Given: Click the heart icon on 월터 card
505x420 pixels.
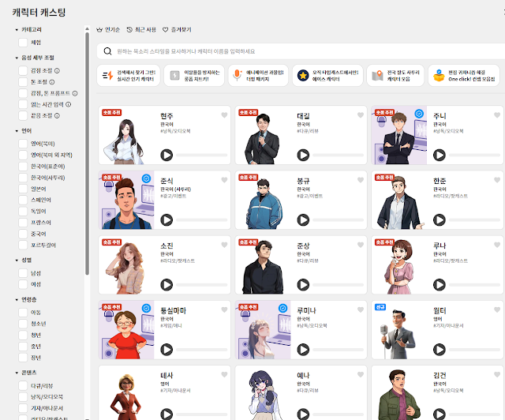Looking at the screenshot, I should coord(497,309).
